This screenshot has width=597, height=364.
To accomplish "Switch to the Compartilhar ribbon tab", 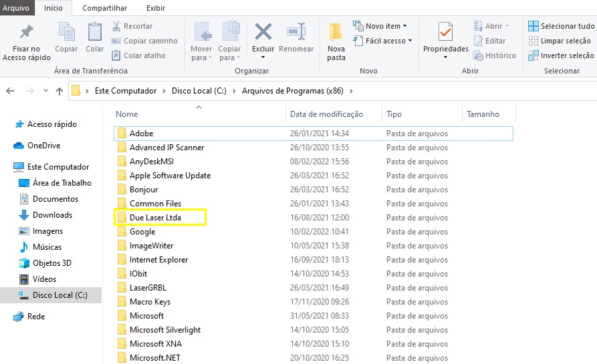I will (x=105, y=7).
